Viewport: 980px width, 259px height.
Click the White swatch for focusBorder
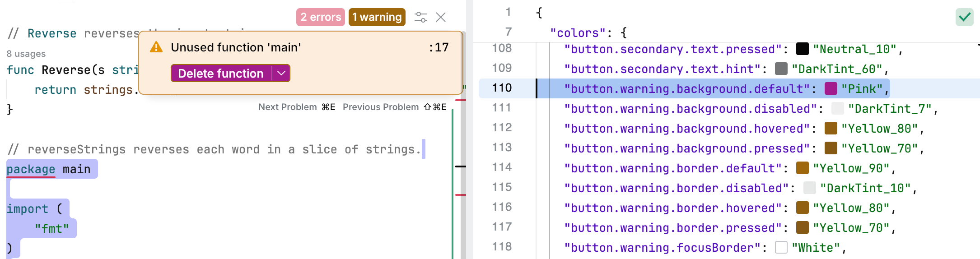coord(781,247)
